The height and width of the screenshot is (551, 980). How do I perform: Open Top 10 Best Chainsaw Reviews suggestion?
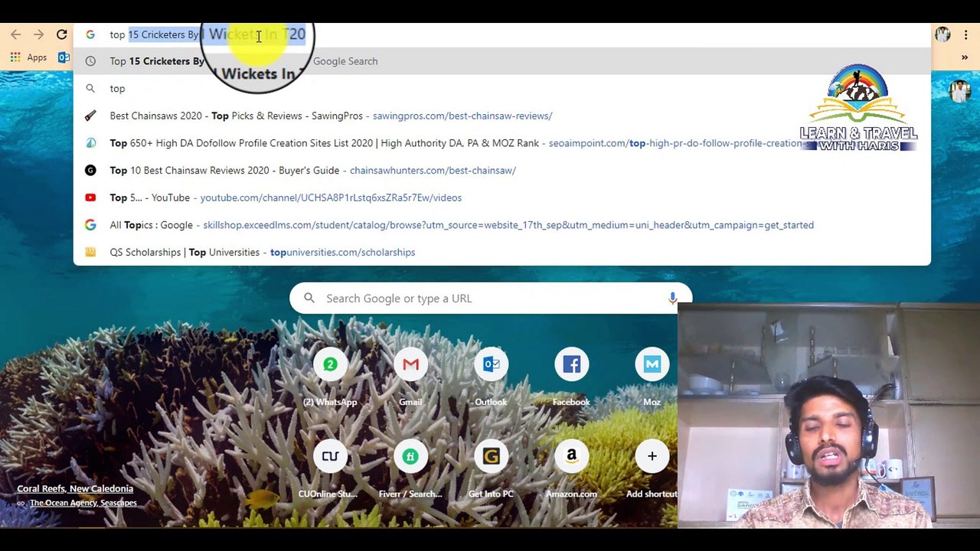(501, 171)
